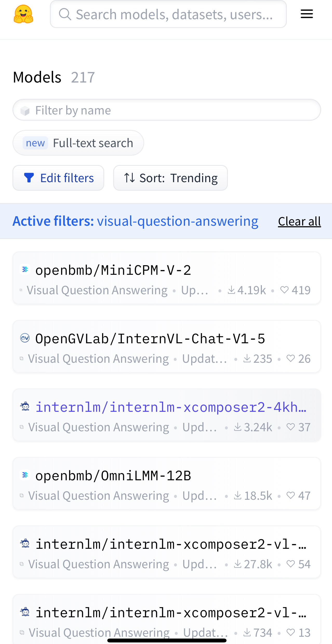Open the openbmb/MiniCPM-V-2 model

point(113,270)
